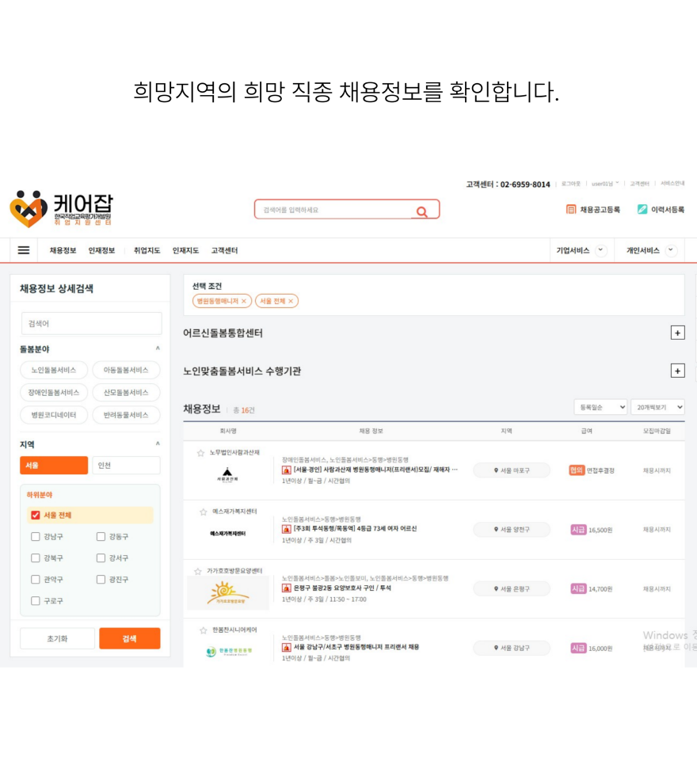
Task: Check the 강동구 checkbox
Action: pyautogui.click(x=101, y=536)
